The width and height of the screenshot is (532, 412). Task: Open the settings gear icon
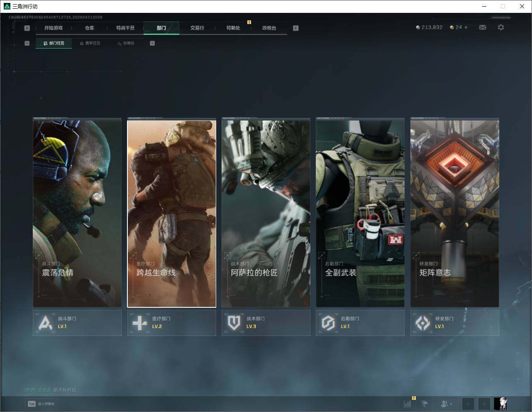501,27
